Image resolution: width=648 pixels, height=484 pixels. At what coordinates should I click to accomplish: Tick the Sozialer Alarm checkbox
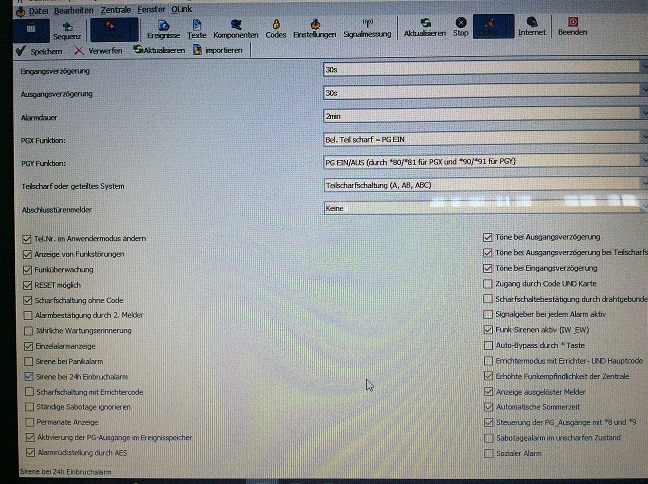coord(488,453)
